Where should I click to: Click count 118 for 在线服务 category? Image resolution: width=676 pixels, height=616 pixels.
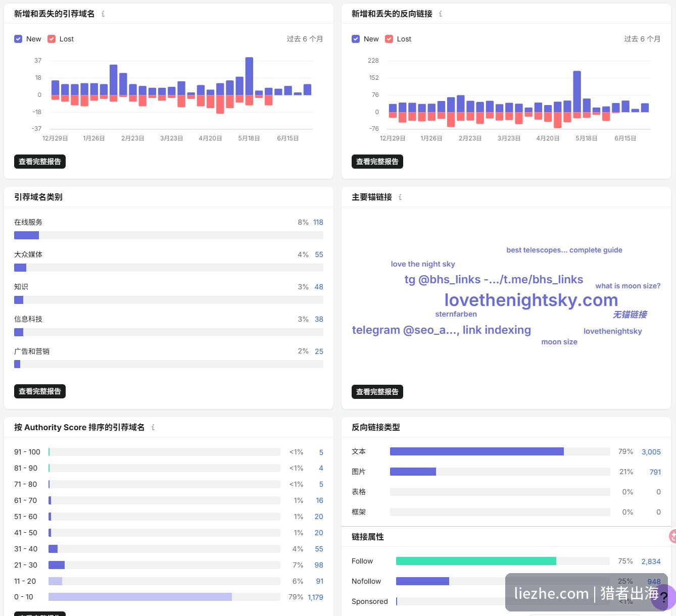(x=318, y=222)
